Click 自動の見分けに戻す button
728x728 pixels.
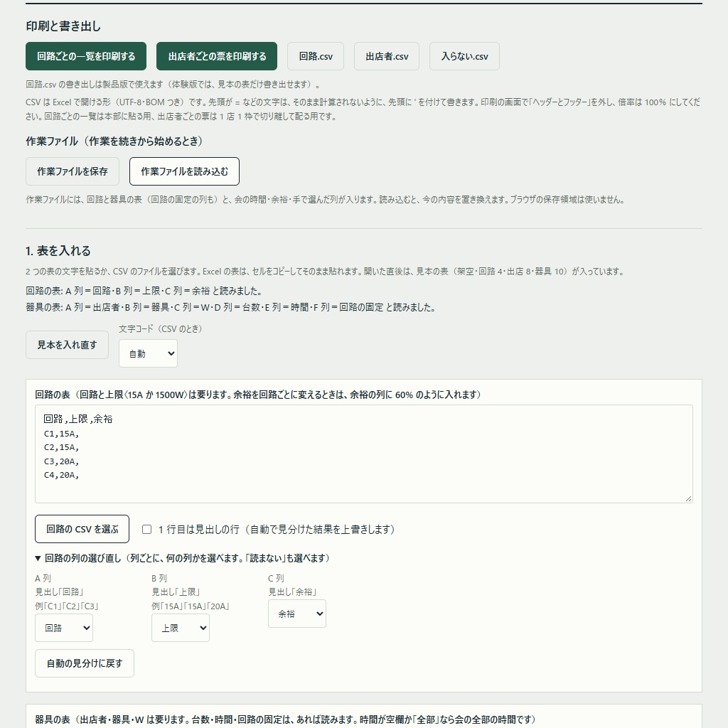click(85, 663)
